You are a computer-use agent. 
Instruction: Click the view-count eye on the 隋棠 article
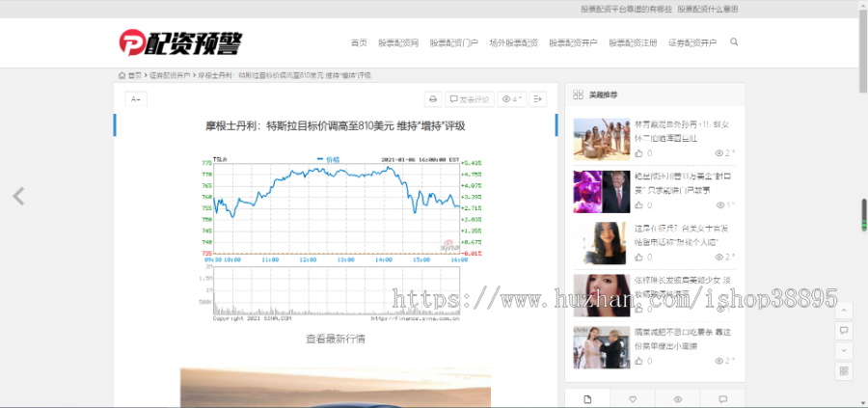click(719, 361)
